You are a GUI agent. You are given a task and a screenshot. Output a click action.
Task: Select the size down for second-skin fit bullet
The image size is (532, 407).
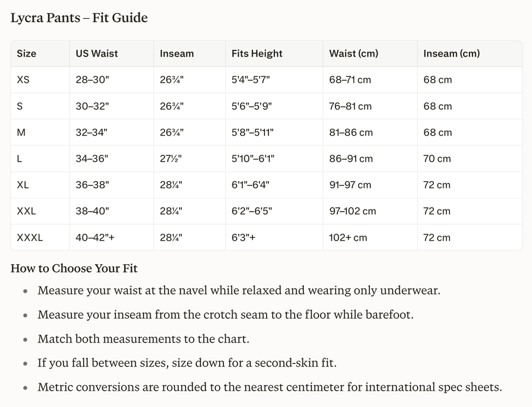(x=187, y=363)
